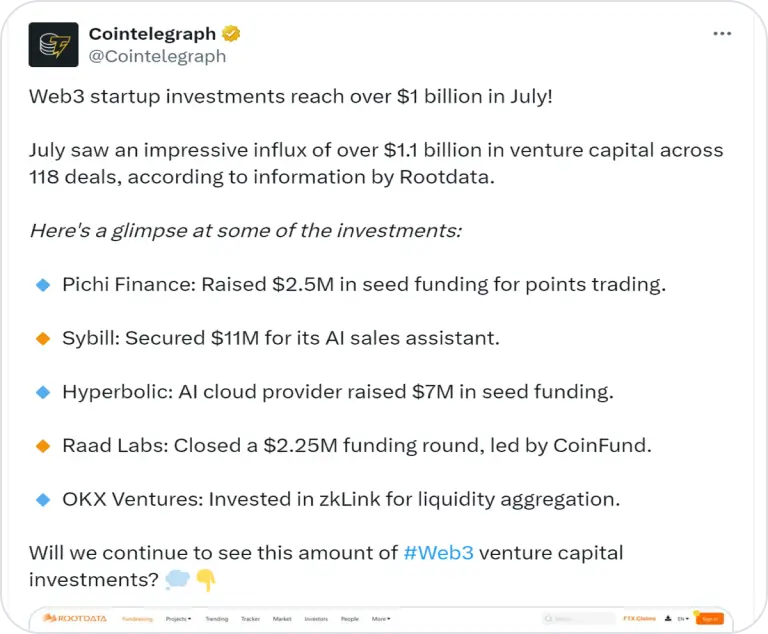Select the Fundraising tab in RootData nav
The image size is (768, 634).
[137, 619]
